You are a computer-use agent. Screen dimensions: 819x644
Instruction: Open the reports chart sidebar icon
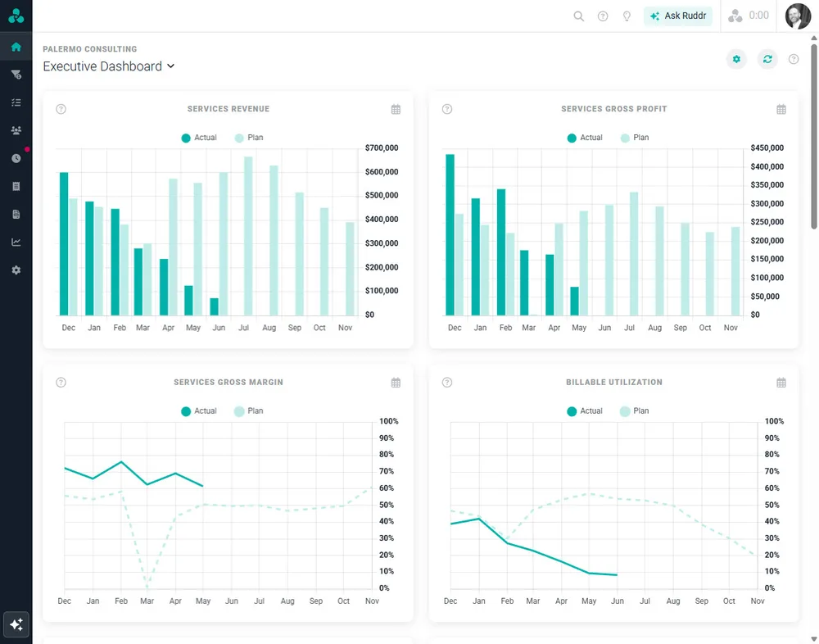(x=16, y=242)
